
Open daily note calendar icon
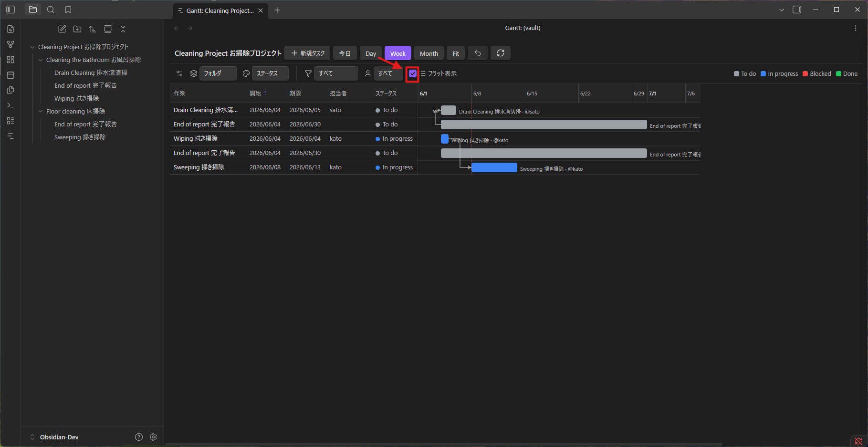point(10,75)
